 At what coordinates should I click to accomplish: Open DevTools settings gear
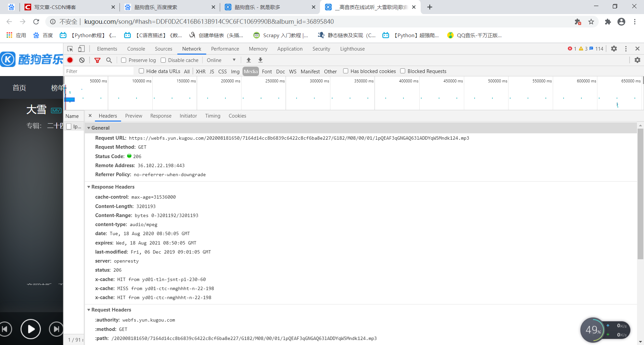614,49
